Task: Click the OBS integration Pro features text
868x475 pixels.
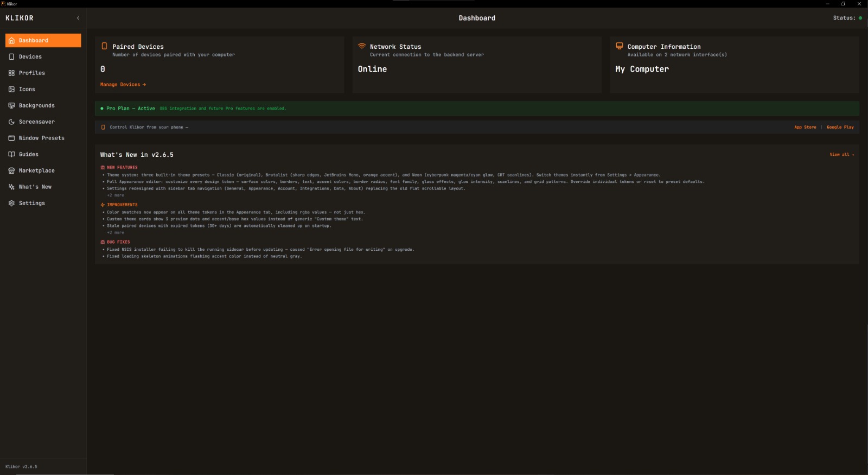Action: [222, 109]
